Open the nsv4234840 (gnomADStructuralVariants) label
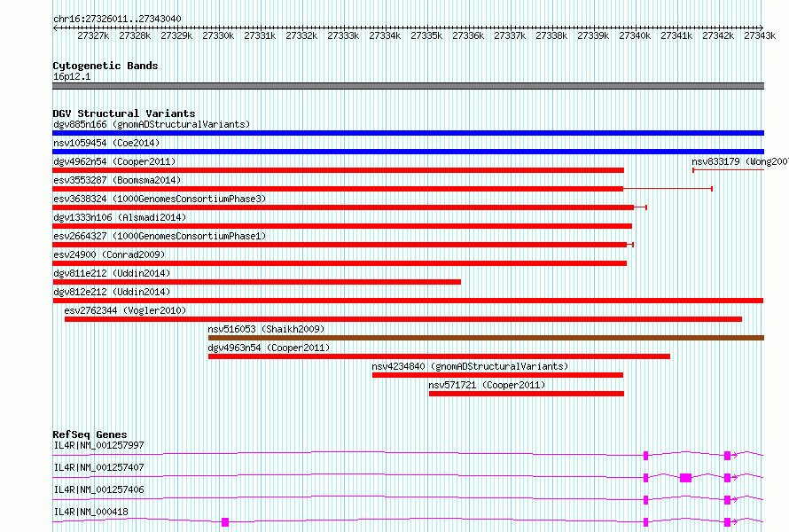Image resolution: width=789 pixels, height=532 pixels. click(x=470, y=366)
